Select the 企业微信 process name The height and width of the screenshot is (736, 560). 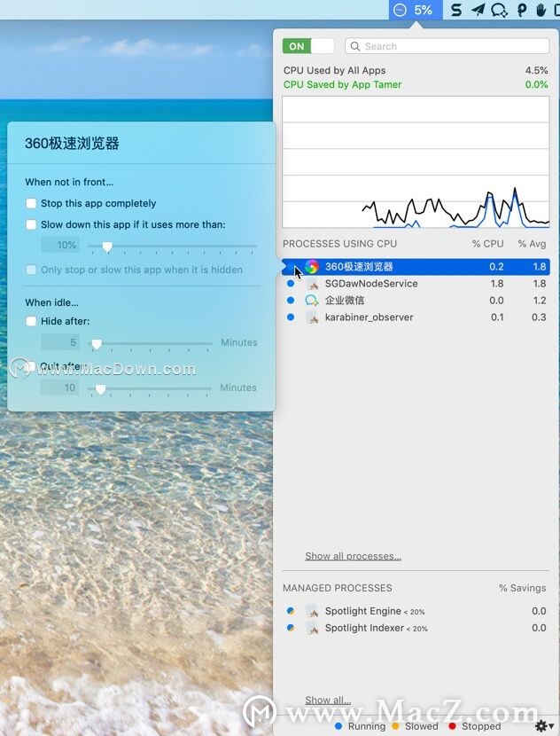345,301
